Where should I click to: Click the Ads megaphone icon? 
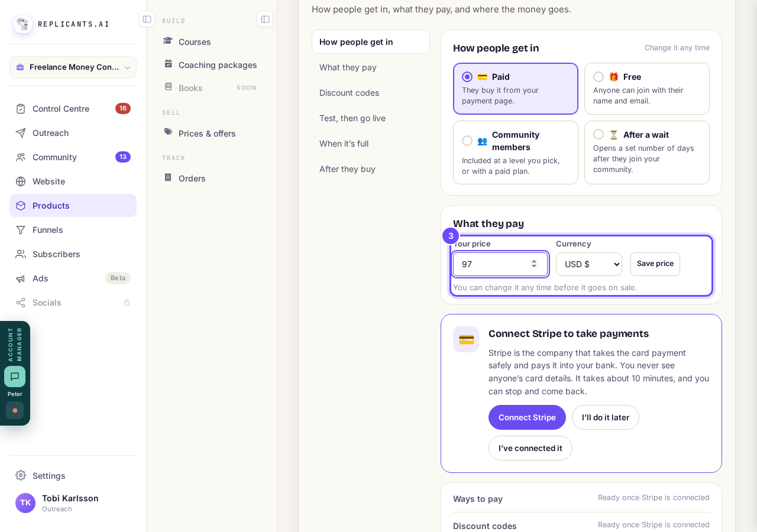(x=21, y=278)
